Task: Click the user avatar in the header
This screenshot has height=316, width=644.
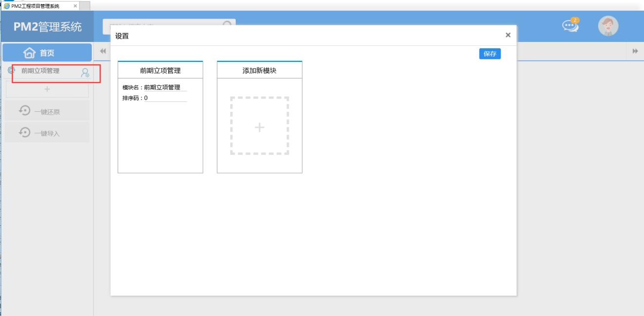Action: tap(608, 26)
